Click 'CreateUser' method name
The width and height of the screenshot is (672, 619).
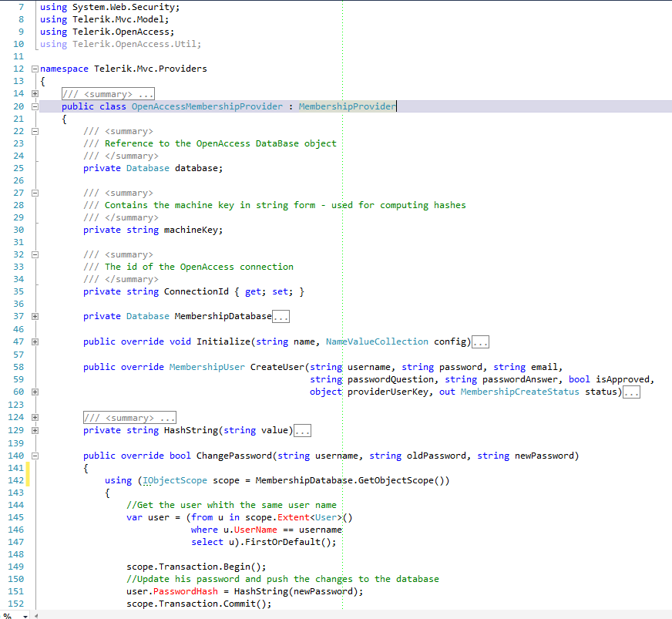277,367
